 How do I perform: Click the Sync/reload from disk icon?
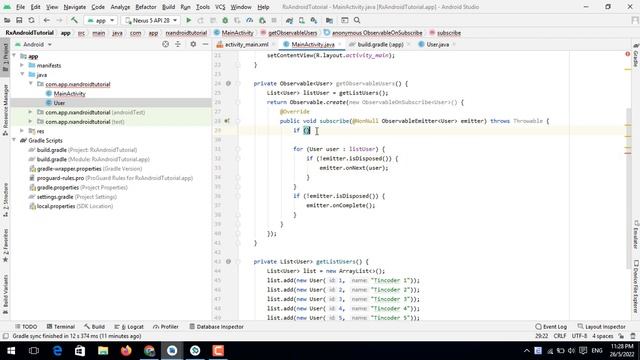click(31, 20)
